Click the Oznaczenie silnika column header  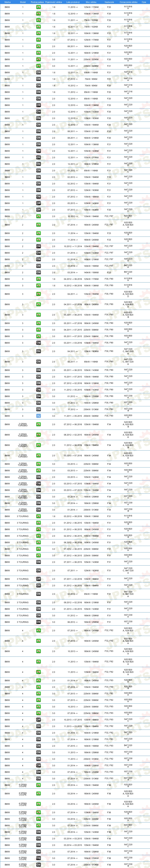pos(128,2)
